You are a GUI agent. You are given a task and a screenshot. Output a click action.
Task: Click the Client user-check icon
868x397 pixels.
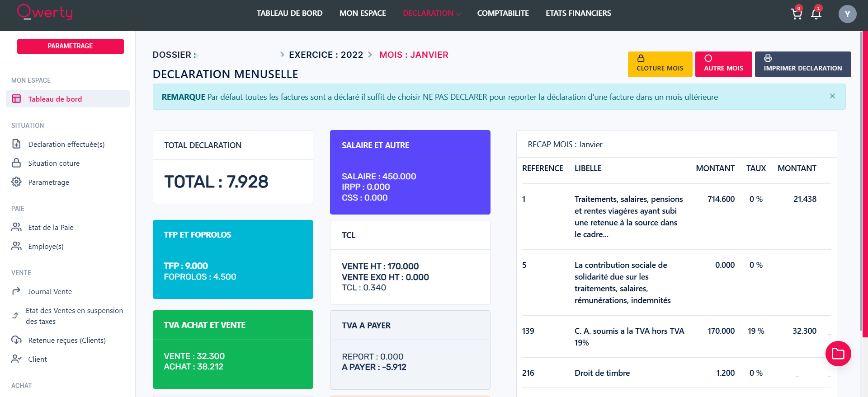click(x=16, y=359)
